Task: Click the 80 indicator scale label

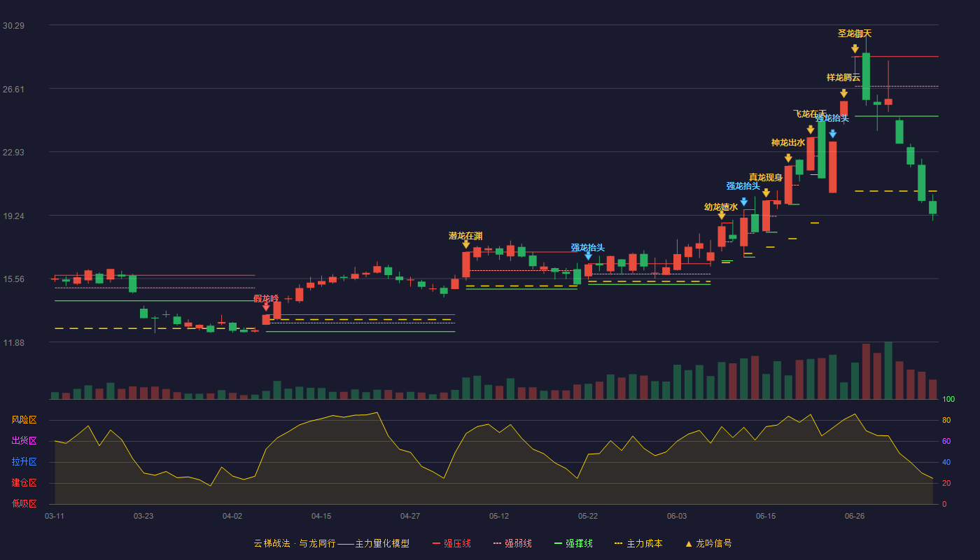Action: [x=946, y=420]
